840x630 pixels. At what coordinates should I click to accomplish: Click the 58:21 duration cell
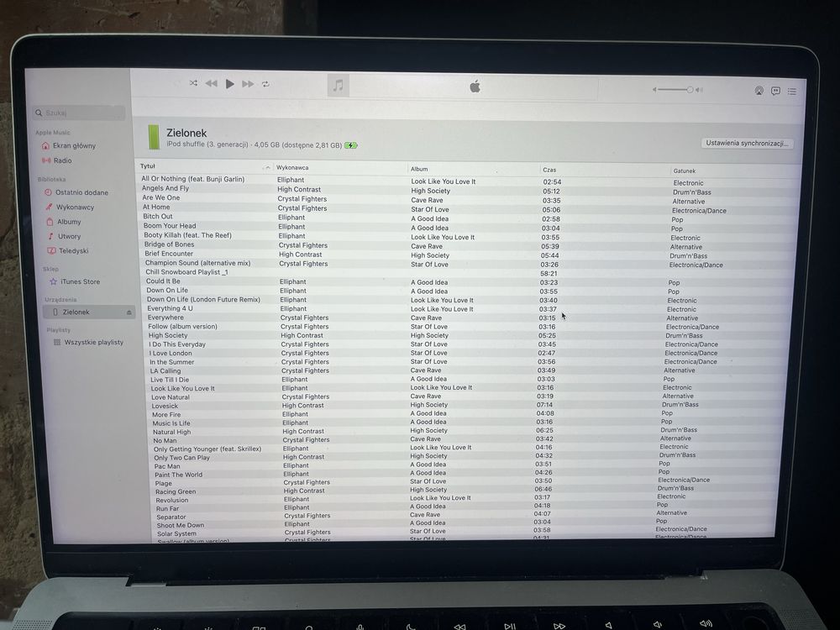pos(549,273)
